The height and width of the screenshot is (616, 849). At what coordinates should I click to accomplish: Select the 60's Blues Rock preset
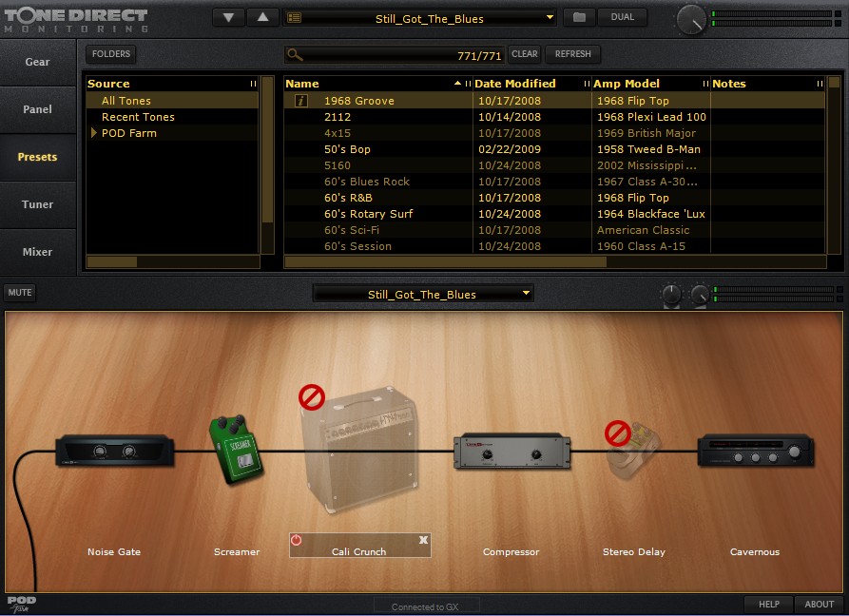(554, 182)
